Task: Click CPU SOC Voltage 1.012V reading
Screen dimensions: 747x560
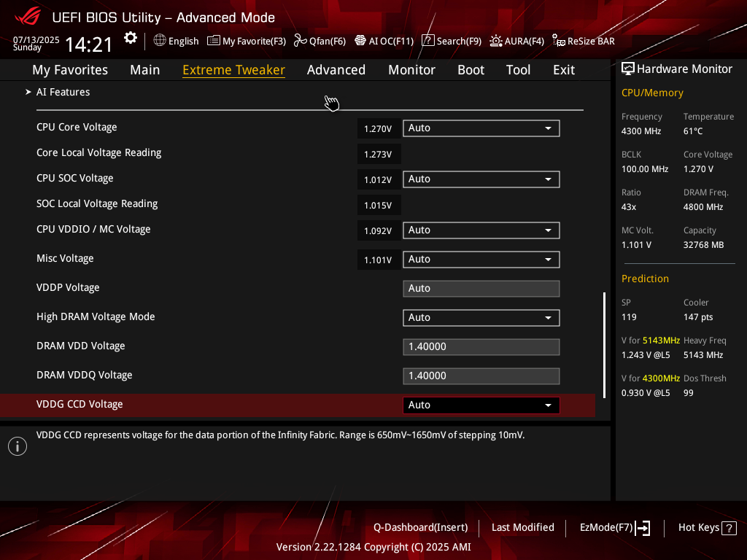Action: click(379, 179)
